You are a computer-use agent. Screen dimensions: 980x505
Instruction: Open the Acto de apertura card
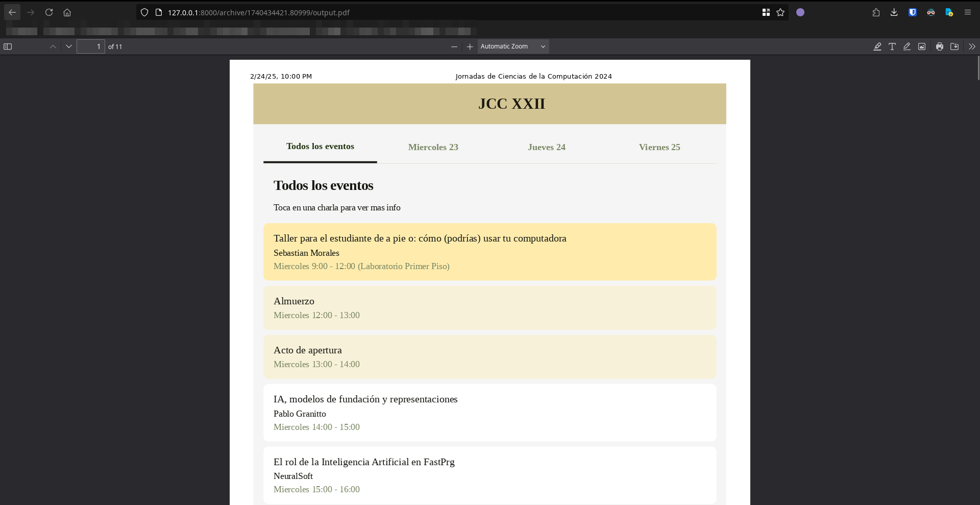tap(490, 356)
